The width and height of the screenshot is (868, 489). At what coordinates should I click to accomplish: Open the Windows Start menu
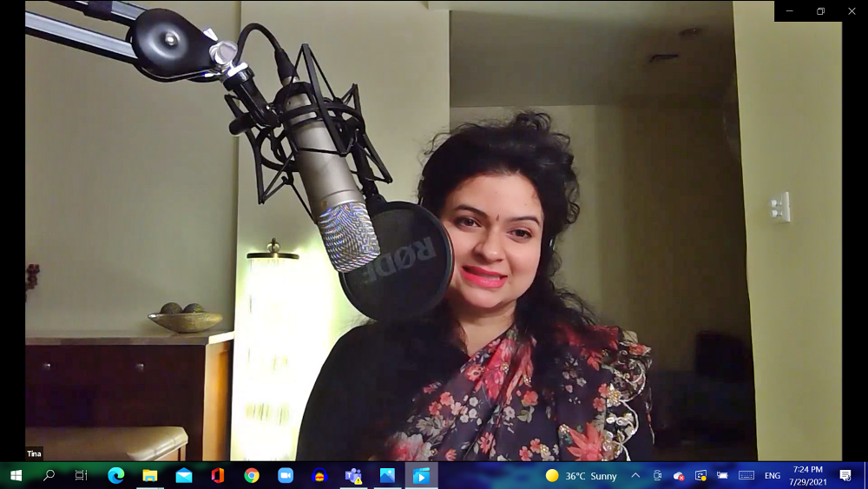[16, 475]
